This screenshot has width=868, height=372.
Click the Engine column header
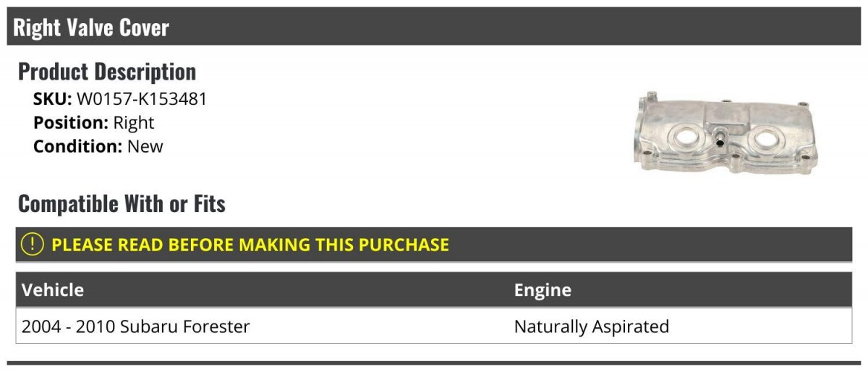(x=542, y=290)
